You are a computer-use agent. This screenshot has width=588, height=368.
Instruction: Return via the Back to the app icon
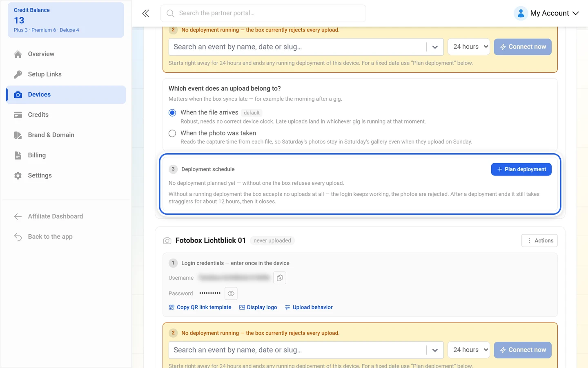18,237
